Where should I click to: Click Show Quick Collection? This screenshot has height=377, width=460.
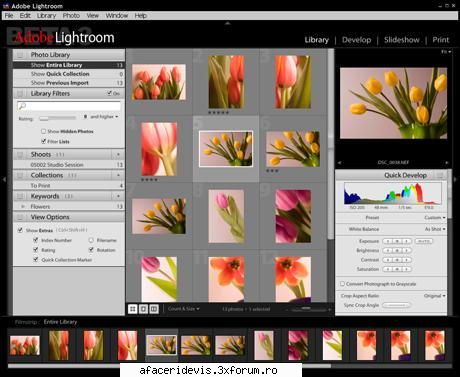click(68, 74)
